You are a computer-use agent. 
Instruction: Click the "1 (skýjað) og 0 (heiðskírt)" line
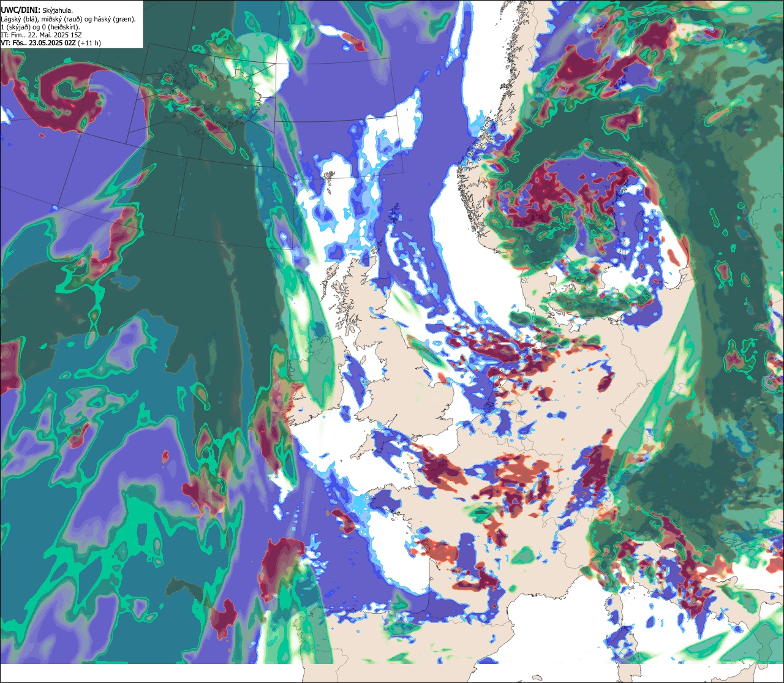click(x=40, y=27)
